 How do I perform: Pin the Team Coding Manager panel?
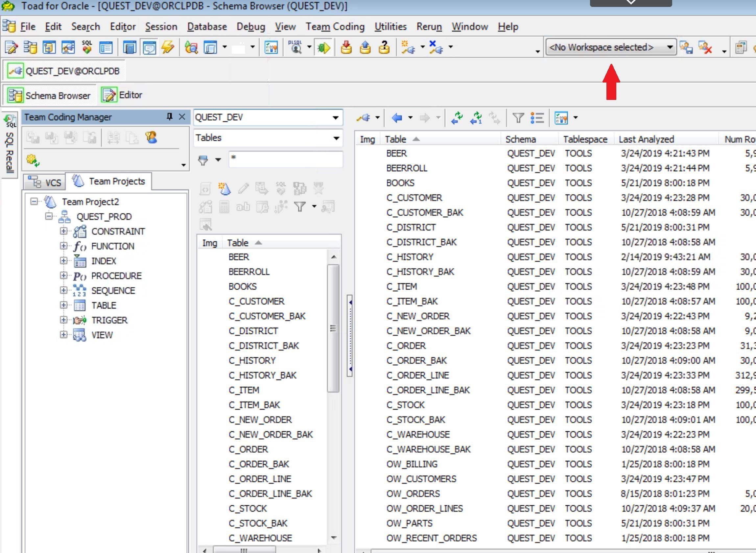coord(169,116)
